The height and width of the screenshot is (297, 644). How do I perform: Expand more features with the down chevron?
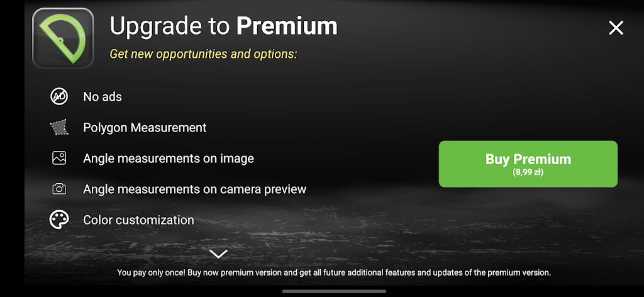(218, 254)
